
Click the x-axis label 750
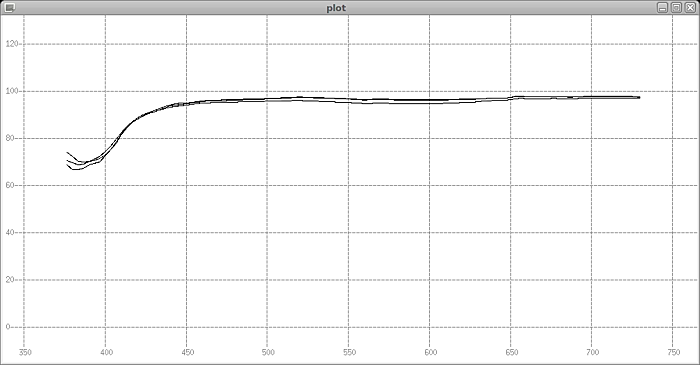[x=673, y=353]
